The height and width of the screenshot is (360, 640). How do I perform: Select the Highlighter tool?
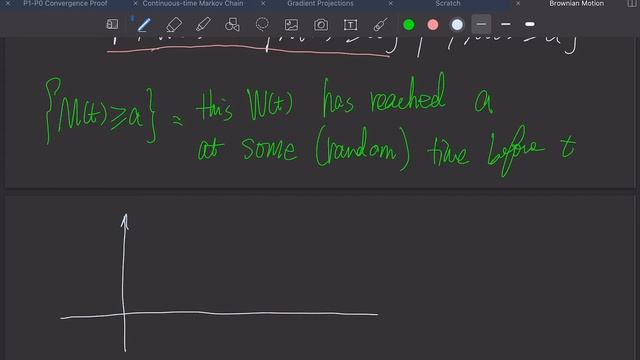[203, 24]
